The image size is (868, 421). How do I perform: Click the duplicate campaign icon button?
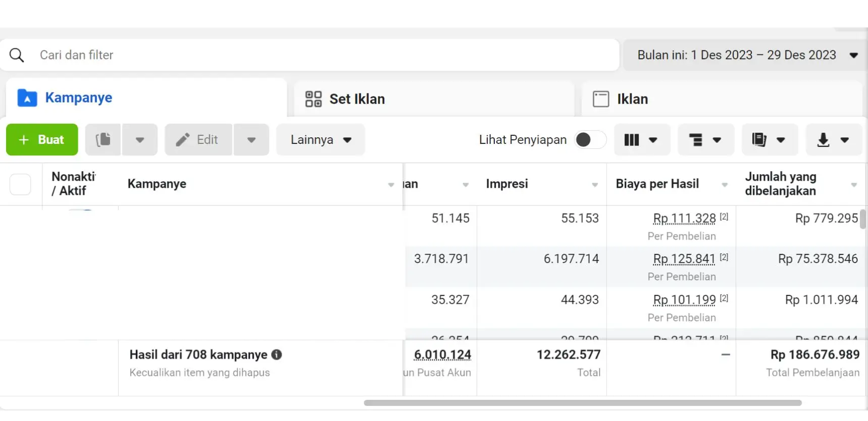click(x=103, y=139)
